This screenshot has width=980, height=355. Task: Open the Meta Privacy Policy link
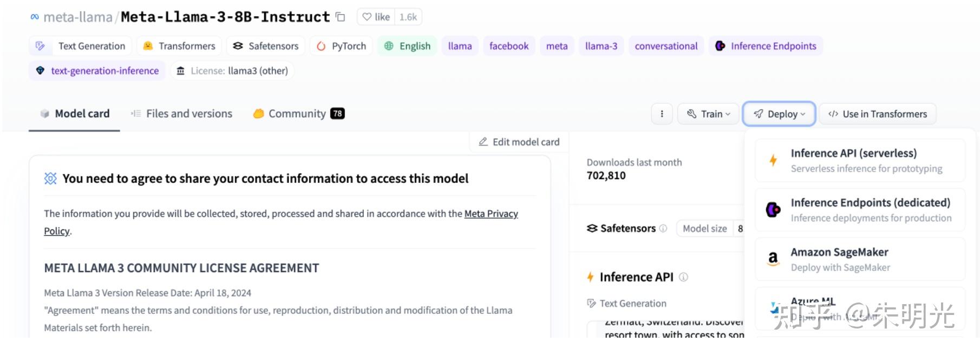491,214
